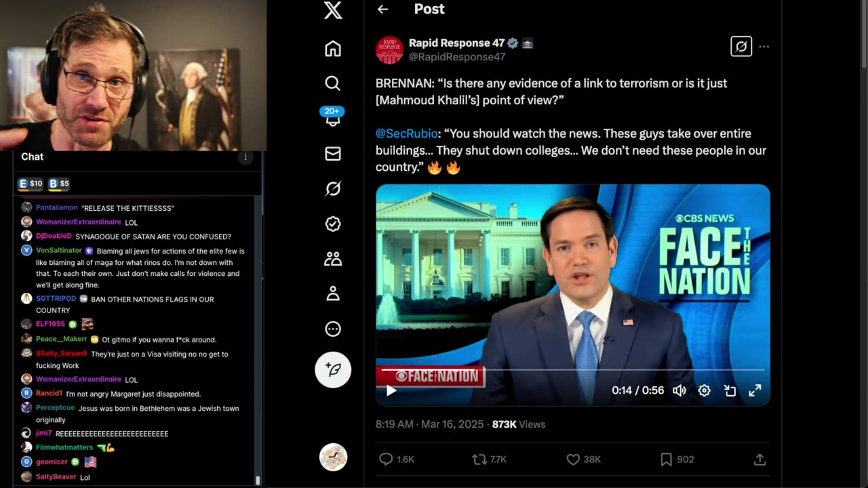Open Communities people icon
Screen dimensions: 868x488
click(332, 259)
